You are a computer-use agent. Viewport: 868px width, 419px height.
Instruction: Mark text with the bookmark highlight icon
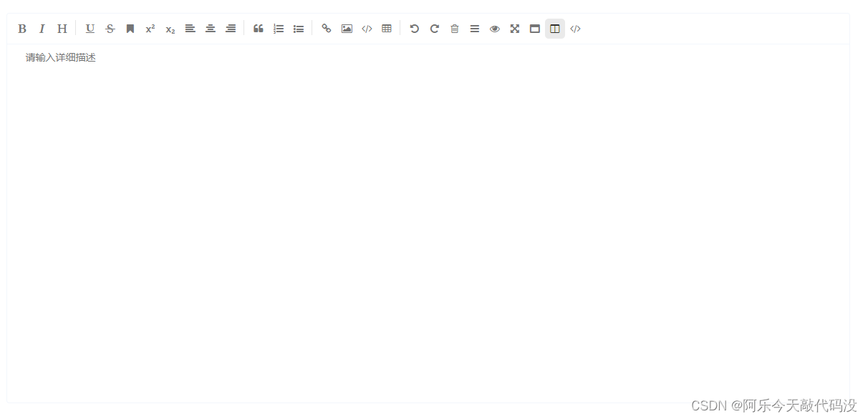[x=130, y=29]
